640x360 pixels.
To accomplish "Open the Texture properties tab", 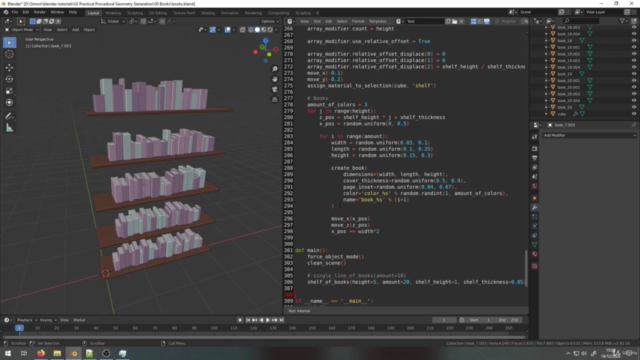I will pyautogui.click(x=535, y=266).
